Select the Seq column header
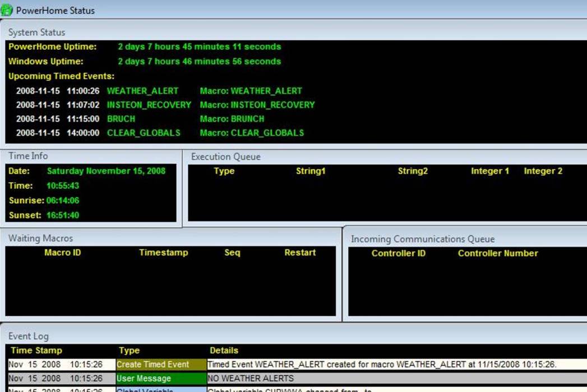Viewport: 587px width, 392px height. (x=232, y=253)
